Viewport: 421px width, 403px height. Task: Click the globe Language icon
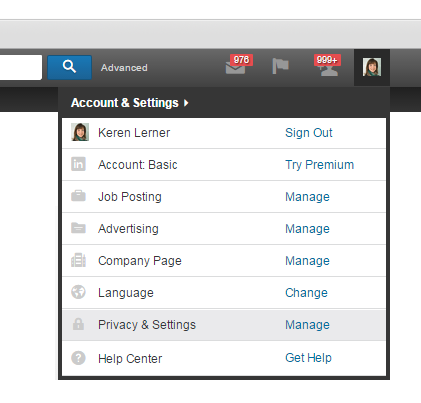(x=78, y=292)
